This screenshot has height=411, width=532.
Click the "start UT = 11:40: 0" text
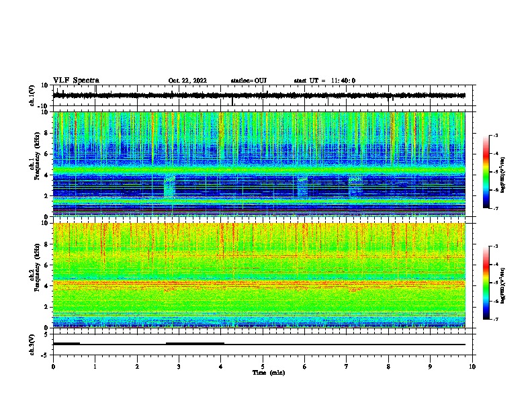pyautogui.click(x=324, y=81)
